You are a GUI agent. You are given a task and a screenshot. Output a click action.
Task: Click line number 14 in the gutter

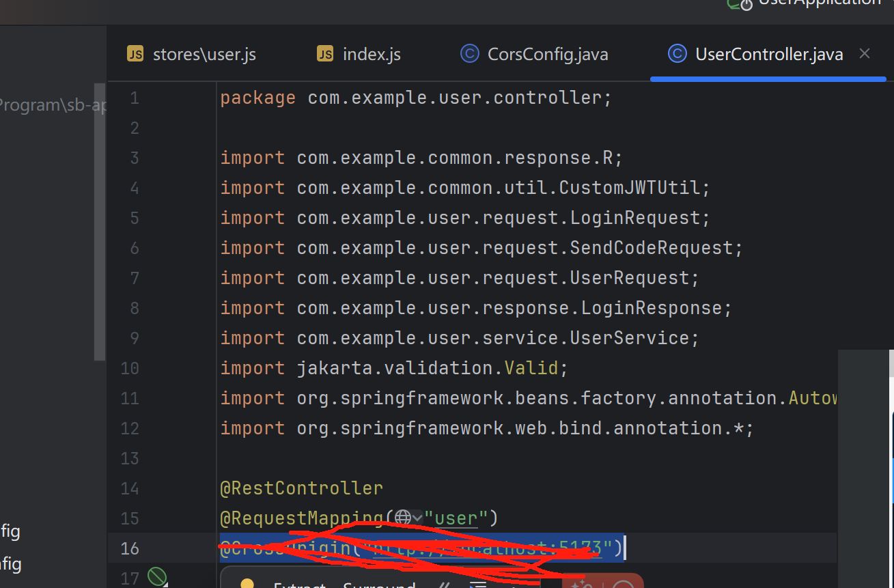click(129, 488)
